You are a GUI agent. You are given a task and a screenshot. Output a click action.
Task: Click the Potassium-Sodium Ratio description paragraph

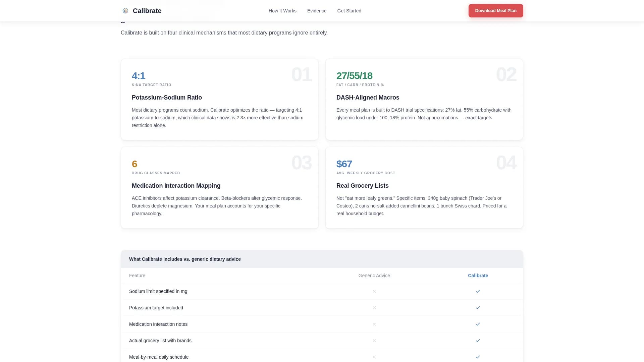coord(218,118)
